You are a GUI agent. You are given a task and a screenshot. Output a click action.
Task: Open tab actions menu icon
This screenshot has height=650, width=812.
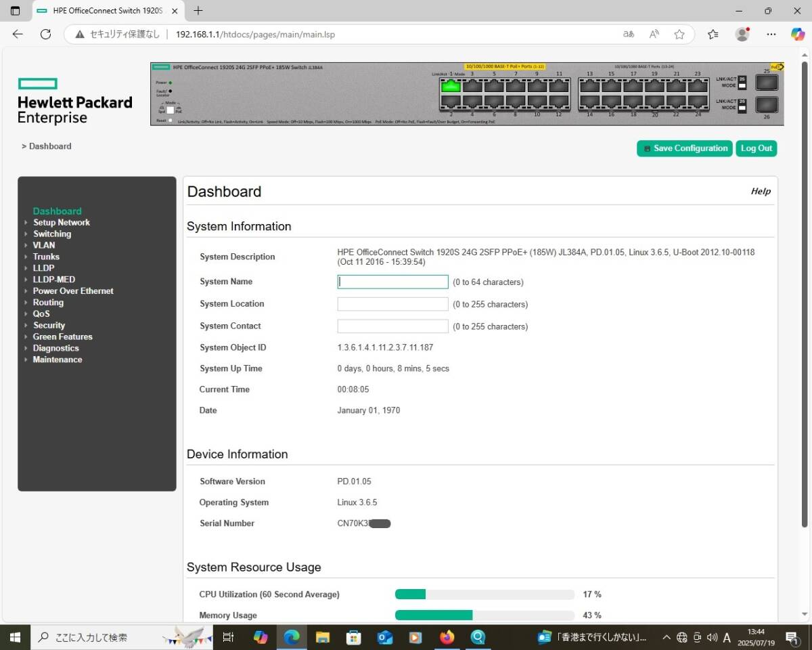(16, 11)
